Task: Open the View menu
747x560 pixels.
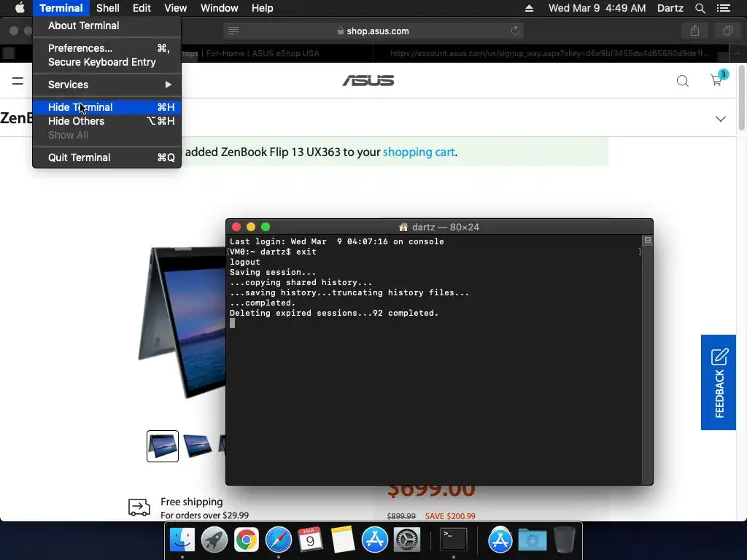Action: [175, 8]
